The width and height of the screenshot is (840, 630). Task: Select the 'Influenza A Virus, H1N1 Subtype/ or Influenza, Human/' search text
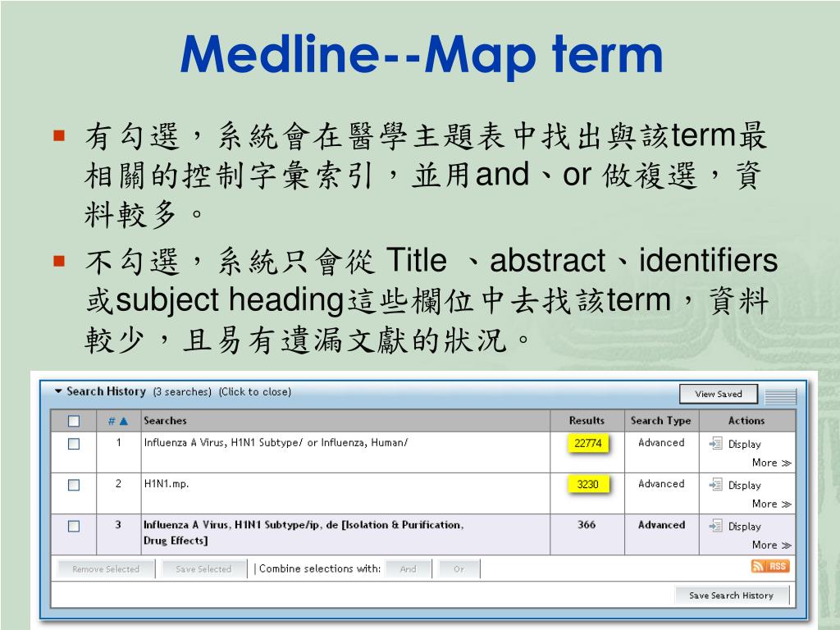(x=276, y=443)
